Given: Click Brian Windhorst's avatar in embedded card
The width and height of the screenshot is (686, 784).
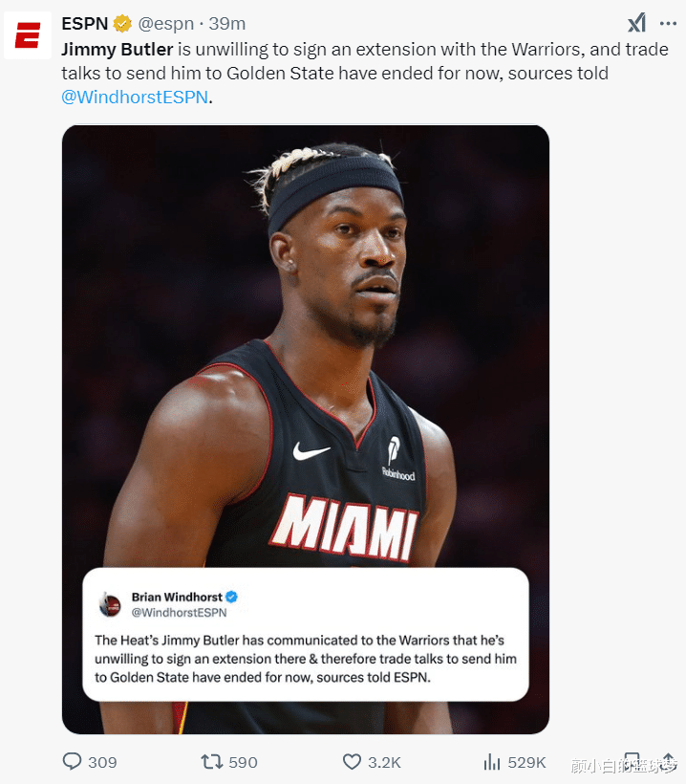Looking at the screenshot, I should (x=110, y=604).
